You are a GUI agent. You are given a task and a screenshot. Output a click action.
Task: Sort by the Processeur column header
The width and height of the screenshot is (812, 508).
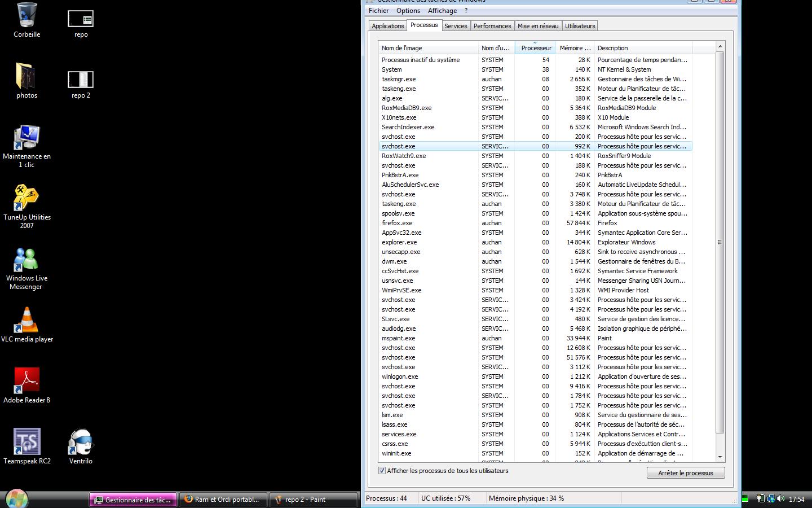click(x=536, y=48)
